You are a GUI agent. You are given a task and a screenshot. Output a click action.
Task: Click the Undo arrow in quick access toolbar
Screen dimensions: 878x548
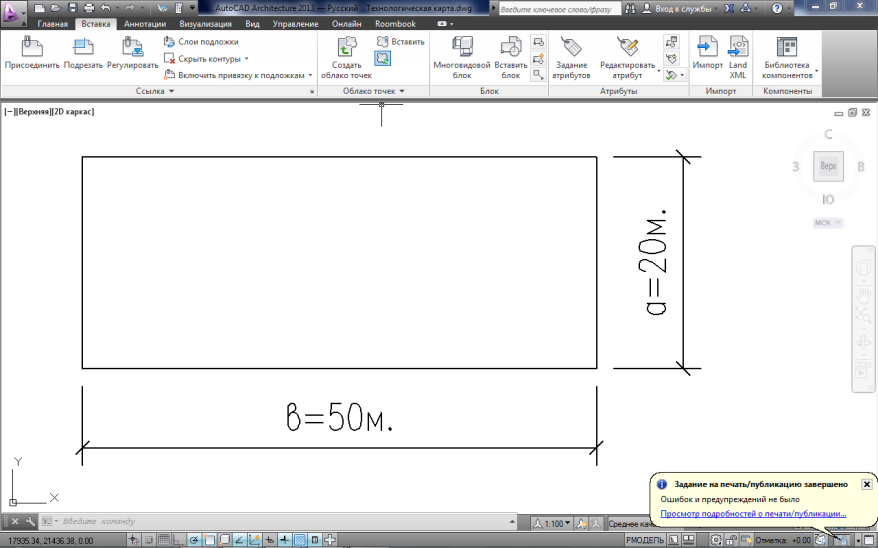pyautogui.click(x=105, y=8)
